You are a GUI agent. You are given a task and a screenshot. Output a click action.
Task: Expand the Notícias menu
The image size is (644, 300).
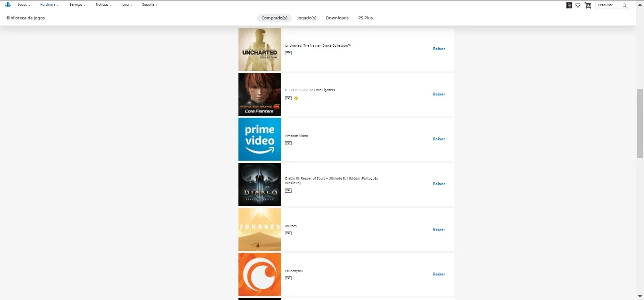(103, 5)
